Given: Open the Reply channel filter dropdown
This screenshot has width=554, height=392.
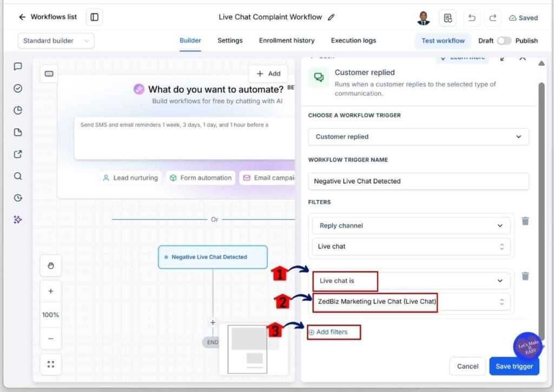Looking at the screenshot, I should click(411, 225).
